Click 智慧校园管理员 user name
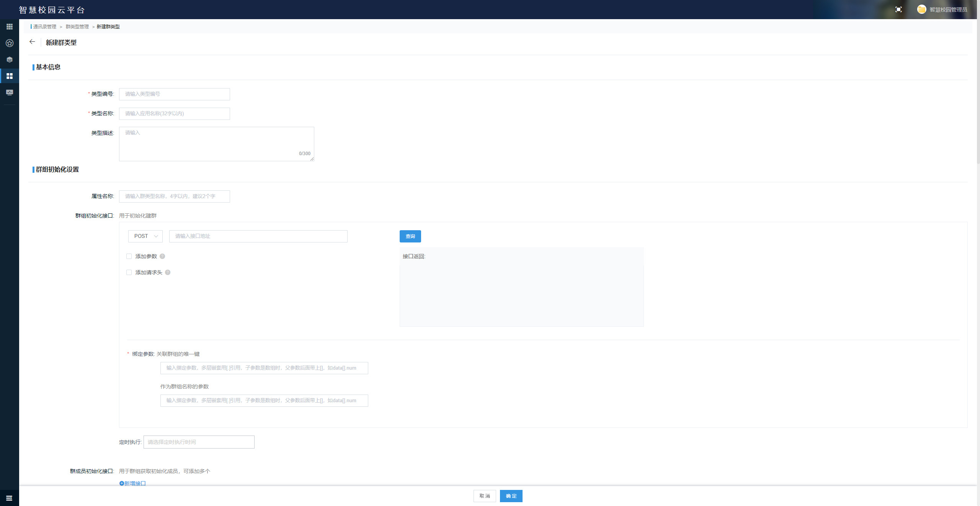Screen dimensions: 980x506 [948, 10]
